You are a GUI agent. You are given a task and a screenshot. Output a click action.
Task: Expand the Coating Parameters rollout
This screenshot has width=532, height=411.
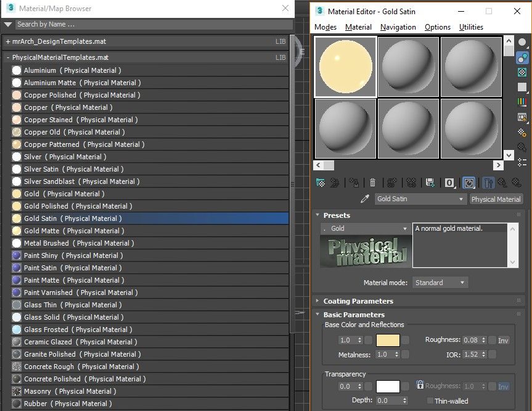(358, 301)
